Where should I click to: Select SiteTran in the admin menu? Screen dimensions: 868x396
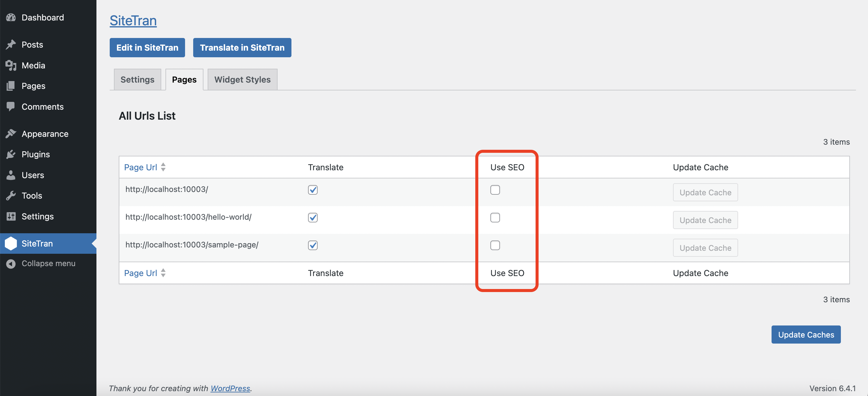click(48, 243)
